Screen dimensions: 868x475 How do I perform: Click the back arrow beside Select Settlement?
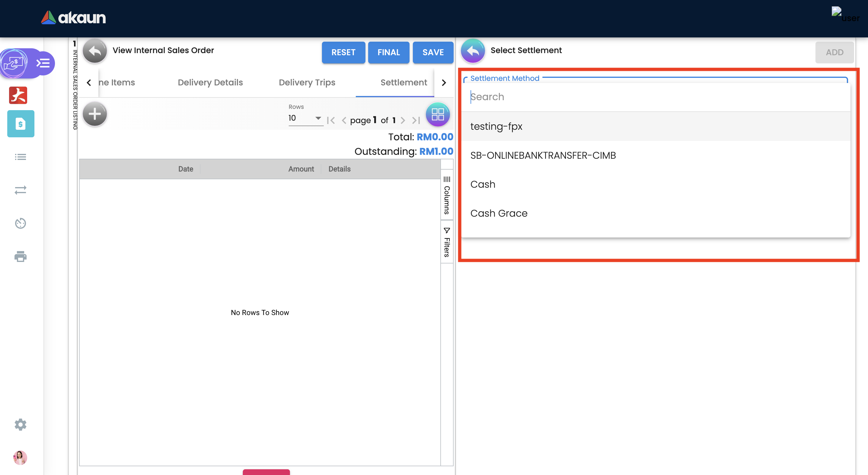(472, 51)
